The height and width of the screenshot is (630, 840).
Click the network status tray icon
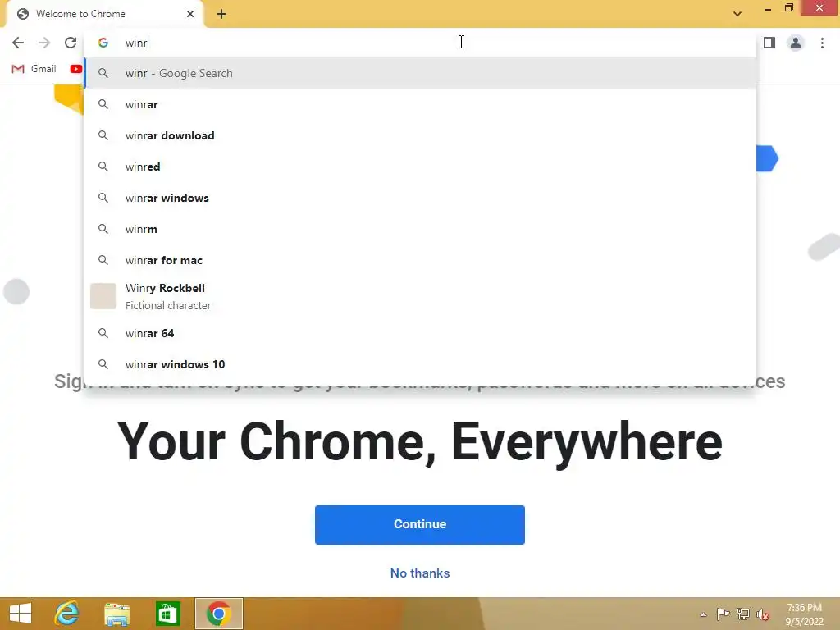(x=743, y=614)
